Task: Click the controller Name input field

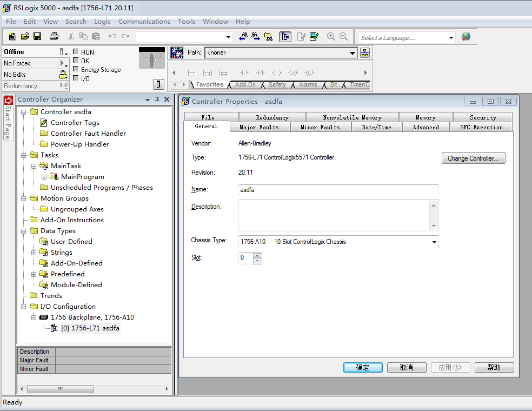Action: coord(338,189)
